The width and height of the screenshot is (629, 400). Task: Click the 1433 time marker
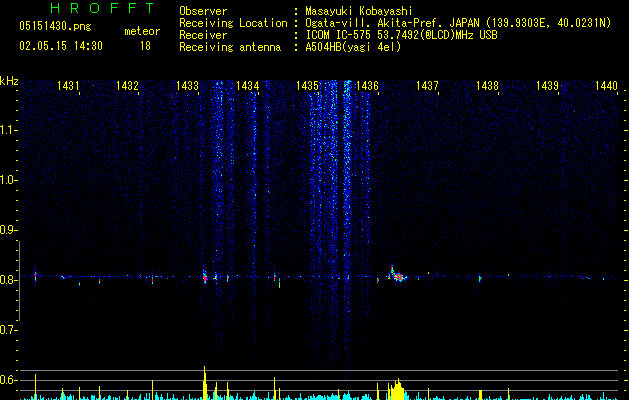pos(188,86)
